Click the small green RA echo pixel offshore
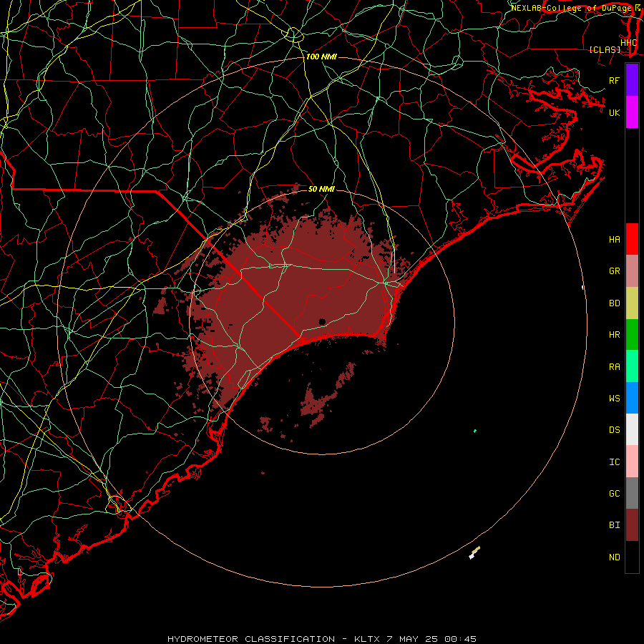Screen dimensions: 644x644 coord(475,431)
